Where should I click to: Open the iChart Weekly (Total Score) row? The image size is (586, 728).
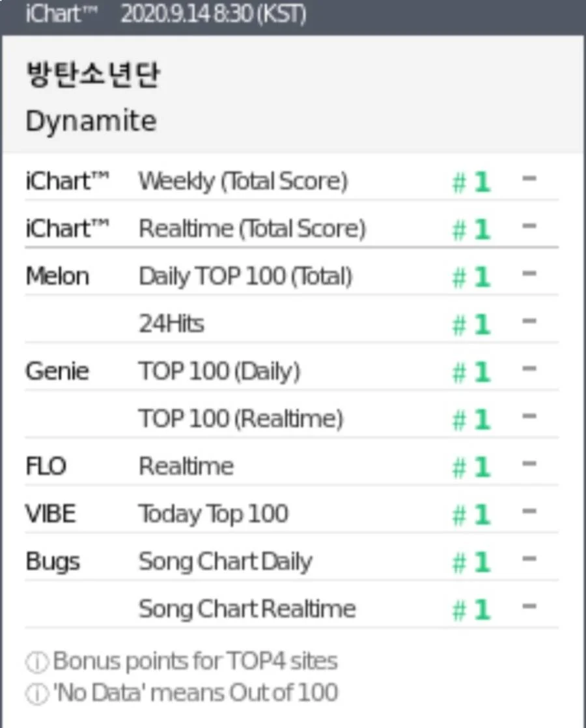[292, 180]
